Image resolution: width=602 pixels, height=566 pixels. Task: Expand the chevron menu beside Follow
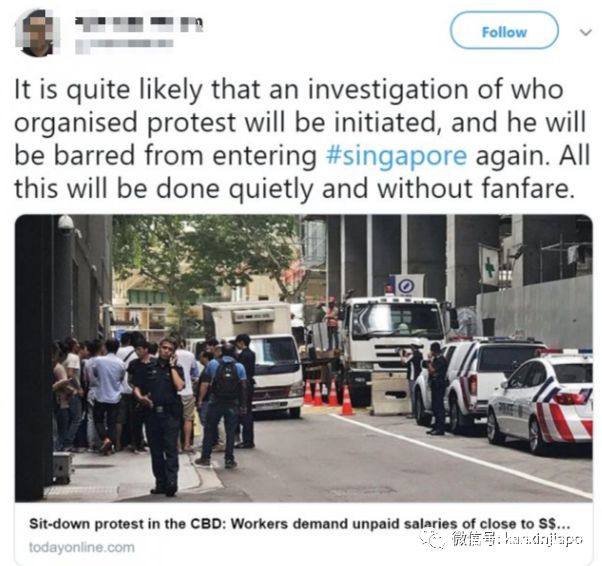pyautogui.click(x=585, y=32)
